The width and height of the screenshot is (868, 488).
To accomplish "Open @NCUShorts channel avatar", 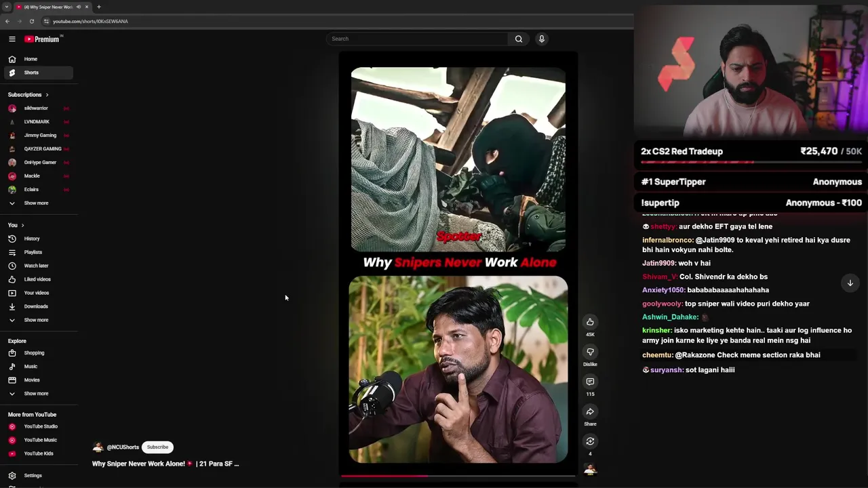I will point(98,447).
